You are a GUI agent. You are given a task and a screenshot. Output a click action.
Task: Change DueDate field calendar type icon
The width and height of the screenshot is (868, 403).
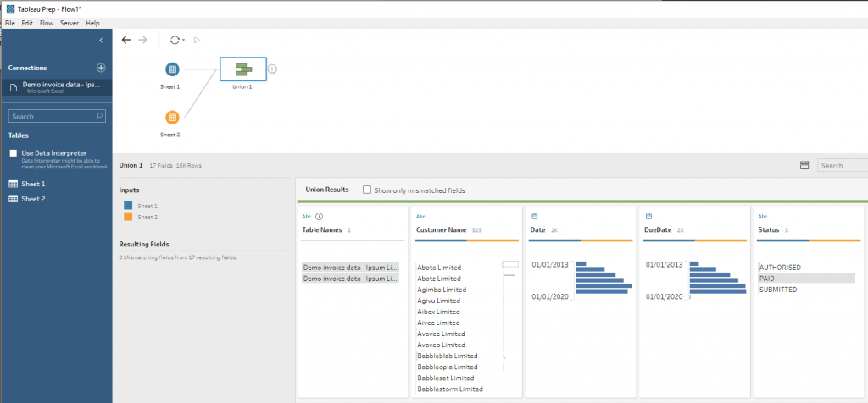coord(648,217)
